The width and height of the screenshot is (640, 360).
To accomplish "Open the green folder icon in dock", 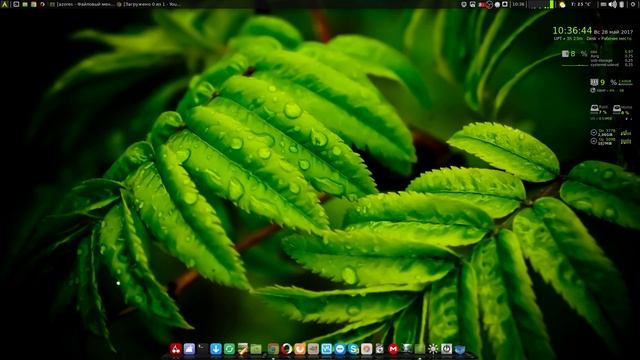I will (256, 349).
